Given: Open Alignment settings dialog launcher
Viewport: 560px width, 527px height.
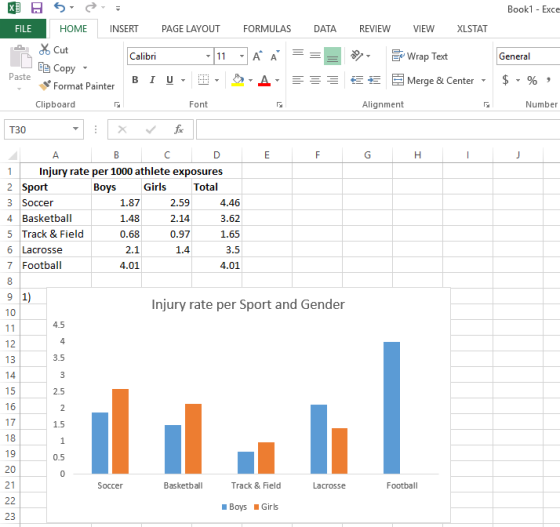Looking at the screenshot, I should [486, 105].
